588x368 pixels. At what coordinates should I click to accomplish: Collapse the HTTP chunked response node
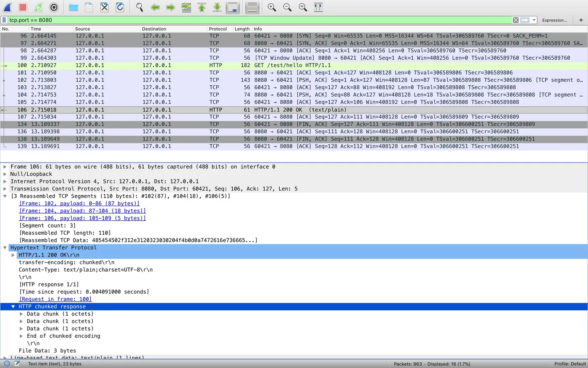point(13,307)
